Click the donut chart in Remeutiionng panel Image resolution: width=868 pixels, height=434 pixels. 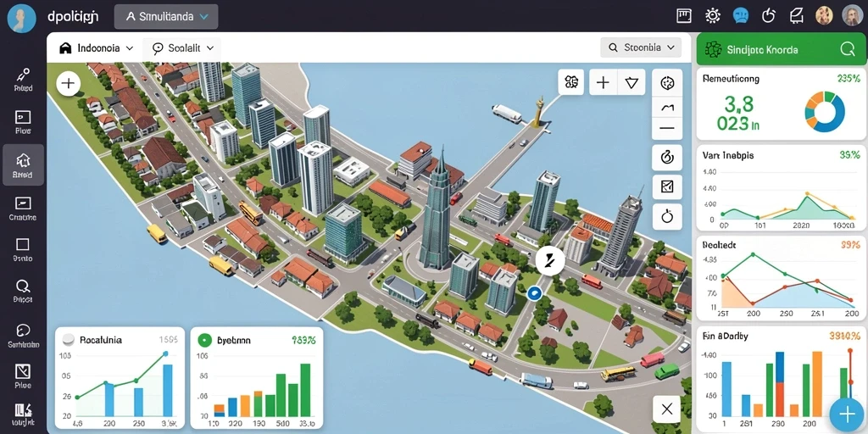pos(825,112)
